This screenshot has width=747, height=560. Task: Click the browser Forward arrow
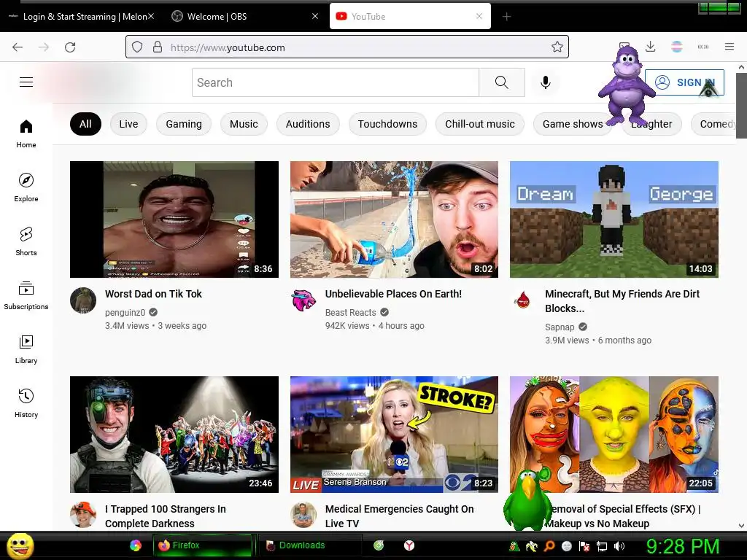tap(44, 47)
